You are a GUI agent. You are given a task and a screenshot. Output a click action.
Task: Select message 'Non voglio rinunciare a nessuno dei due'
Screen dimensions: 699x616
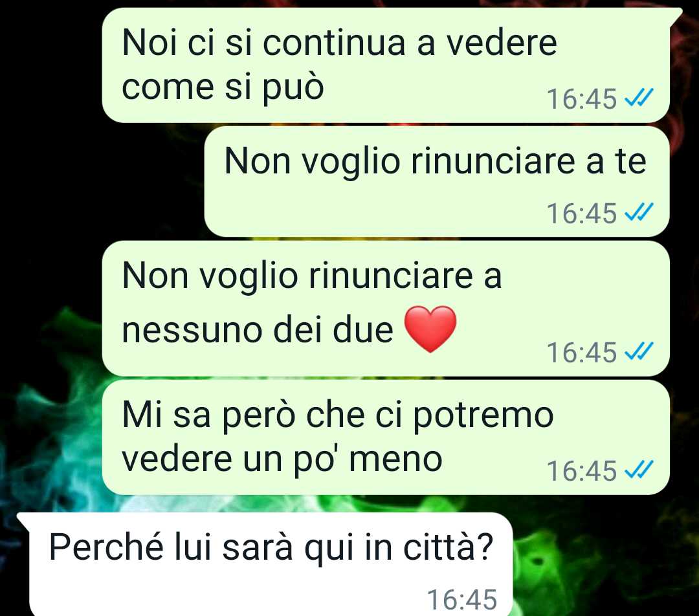click(386, 309)
